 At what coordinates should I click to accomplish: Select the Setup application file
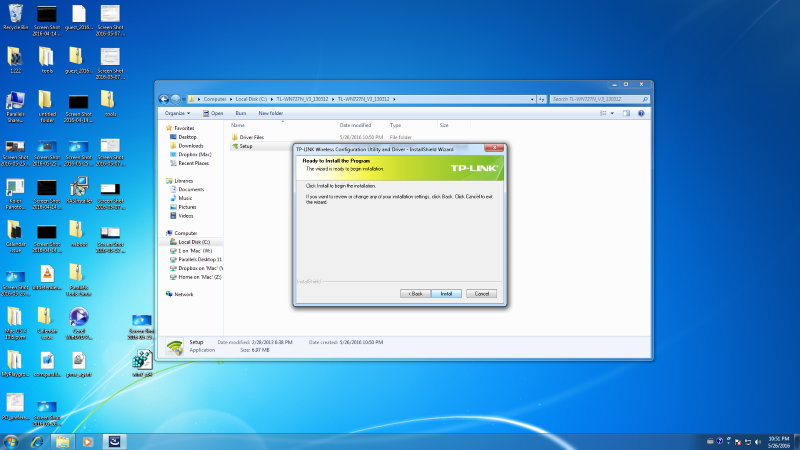(x=246, y=146)
